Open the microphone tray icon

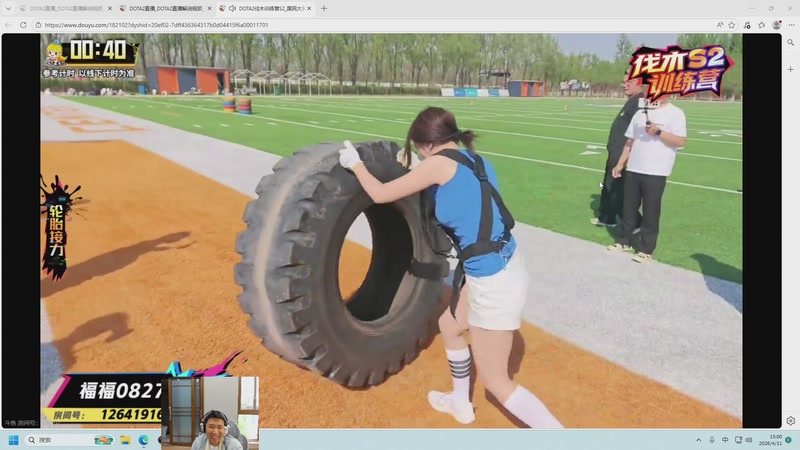pyautogui.click(x=712, y=440)
